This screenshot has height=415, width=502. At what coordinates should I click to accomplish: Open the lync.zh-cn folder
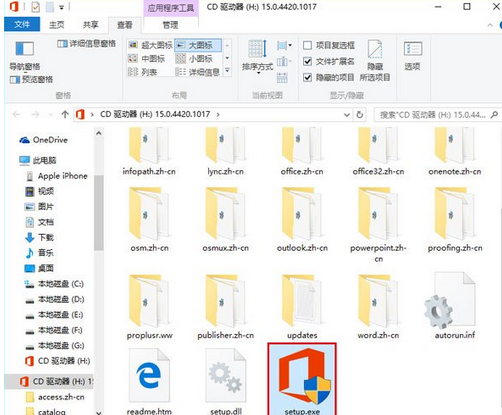(x=226, y=152)
